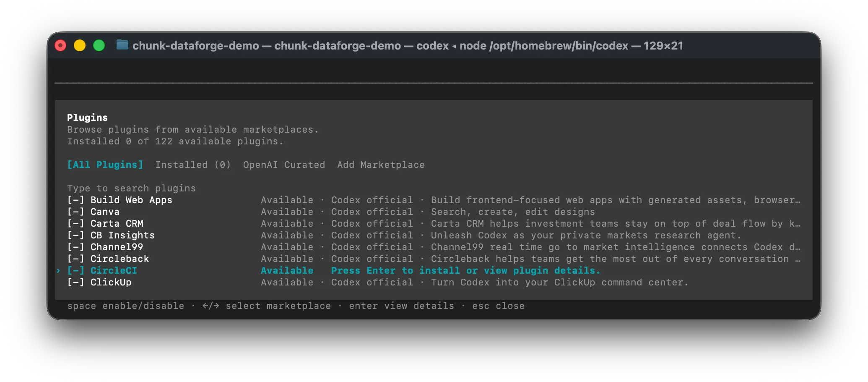Toggle the ClickUp plugin checkbox
Viewport: 868px width, 382px height.
[x=76, y=283]
